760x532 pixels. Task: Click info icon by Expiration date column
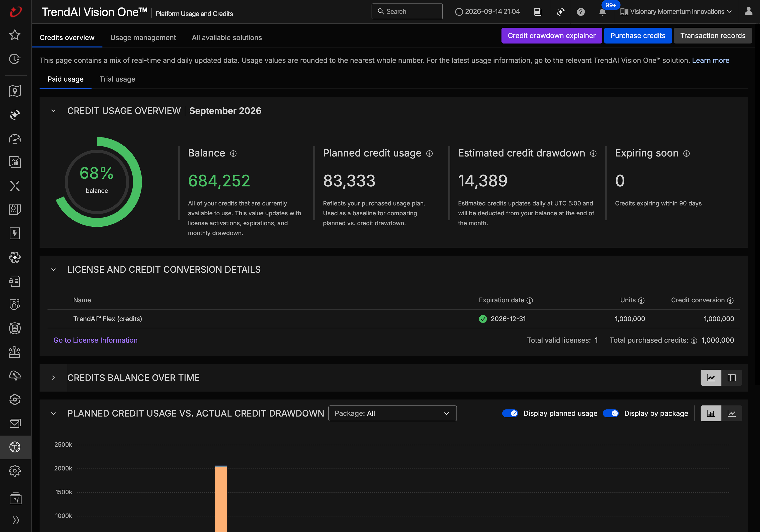point(530,300)
